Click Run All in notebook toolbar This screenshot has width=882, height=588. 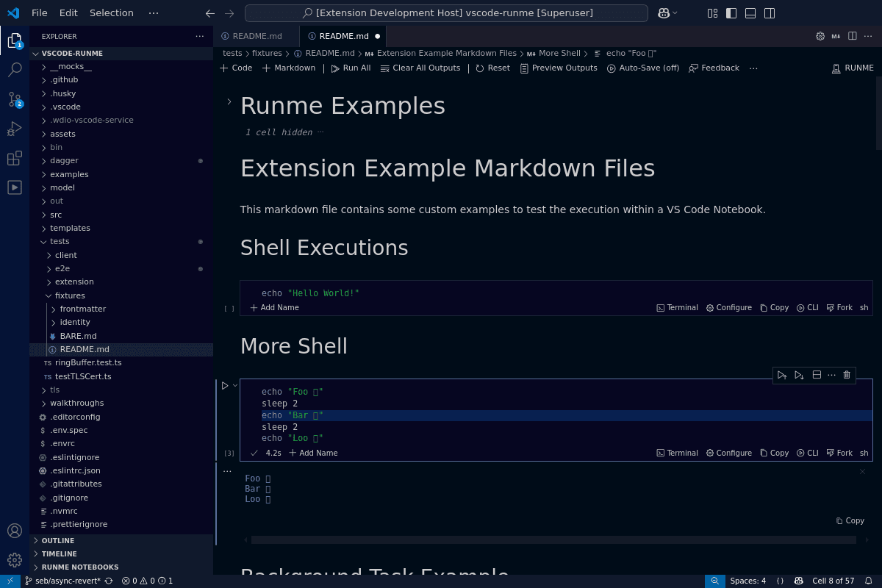click(x=350, y=68)
